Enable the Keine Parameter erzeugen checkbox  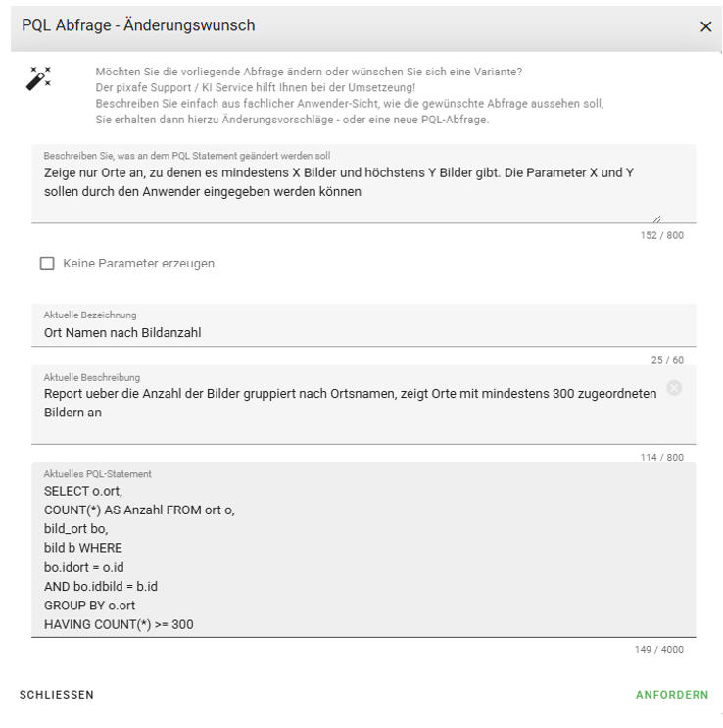[47, 264]
